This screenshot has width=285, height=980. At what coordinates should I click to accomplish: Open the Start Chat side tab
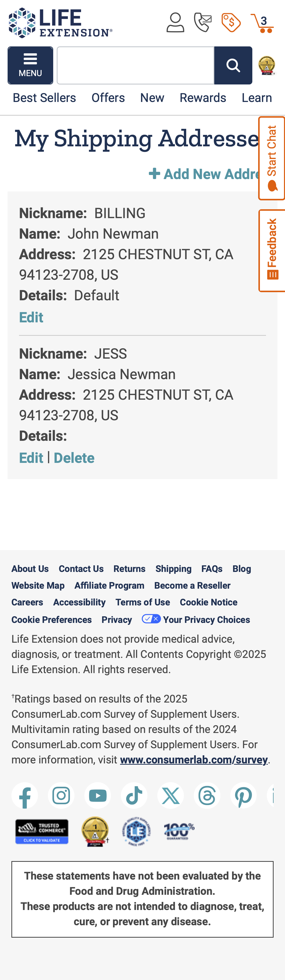(272, 158)
